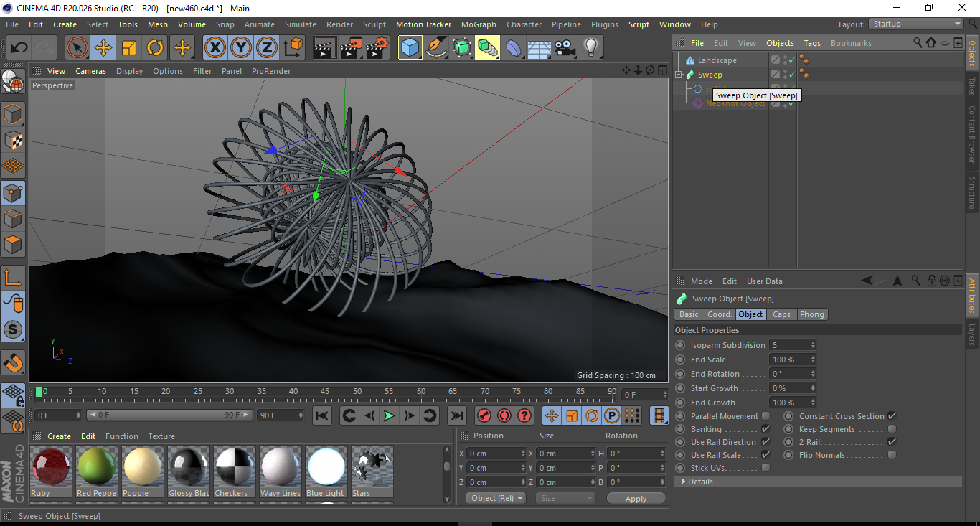Select Landscape object in Object manager

[x=717, y=60]
